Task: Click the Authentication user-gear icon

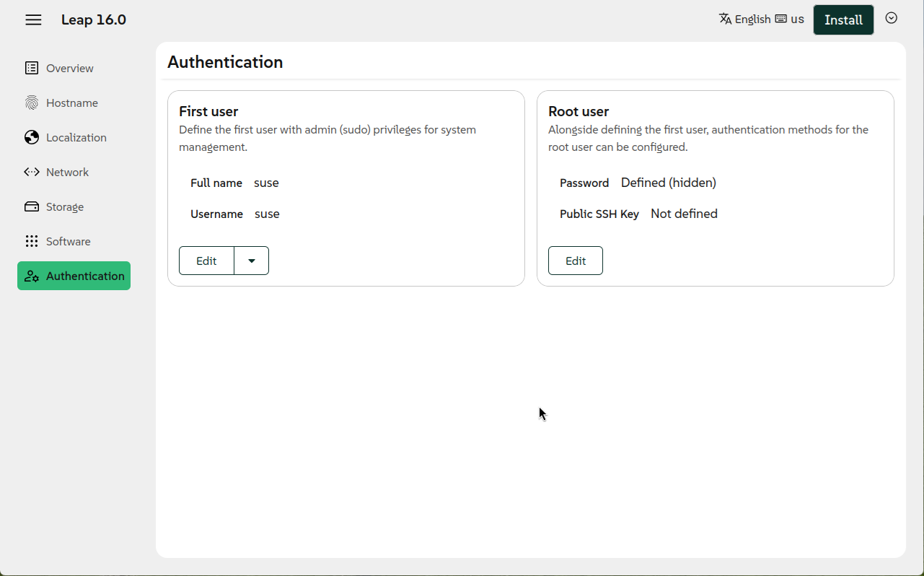Action: coord(32,276)
